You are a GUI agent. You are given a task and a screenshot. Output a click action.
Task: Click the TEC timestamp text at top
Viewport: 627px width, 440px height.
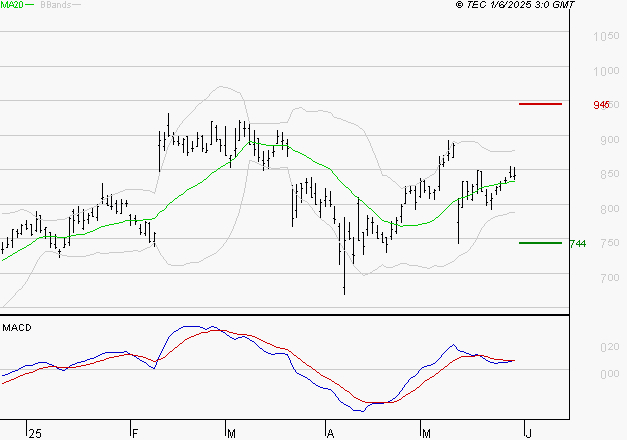tap(517, 6)
